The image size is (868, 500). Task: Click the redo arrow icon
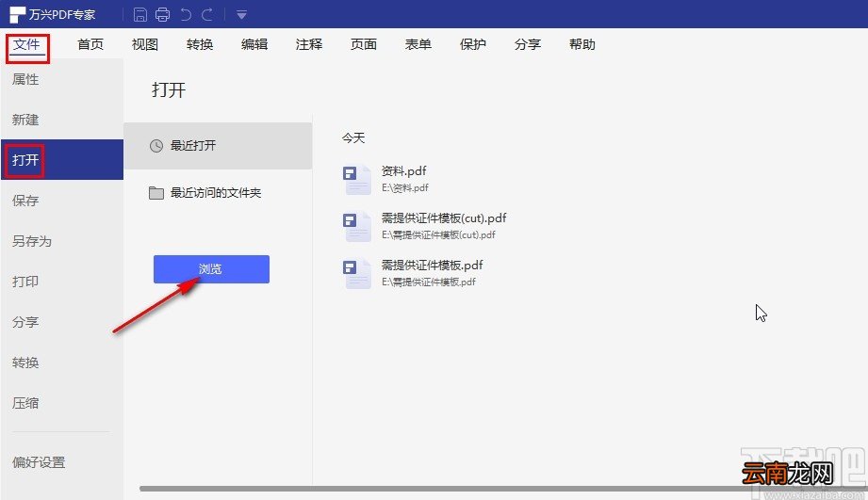207,14
